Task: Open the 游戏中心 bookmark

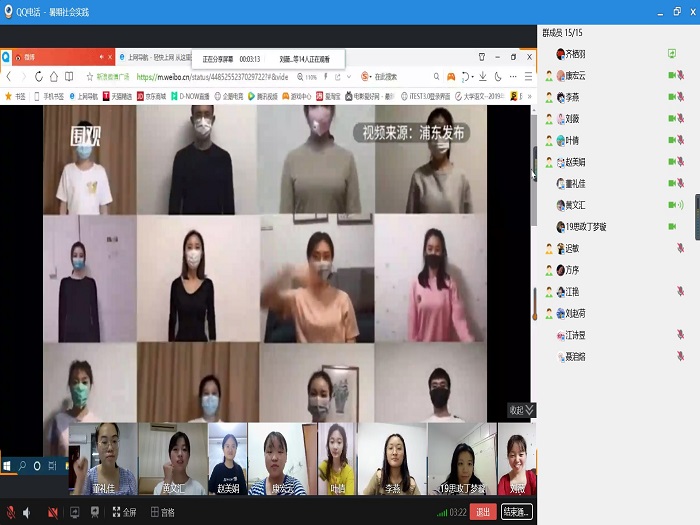Action: click(x=296, y=96)
